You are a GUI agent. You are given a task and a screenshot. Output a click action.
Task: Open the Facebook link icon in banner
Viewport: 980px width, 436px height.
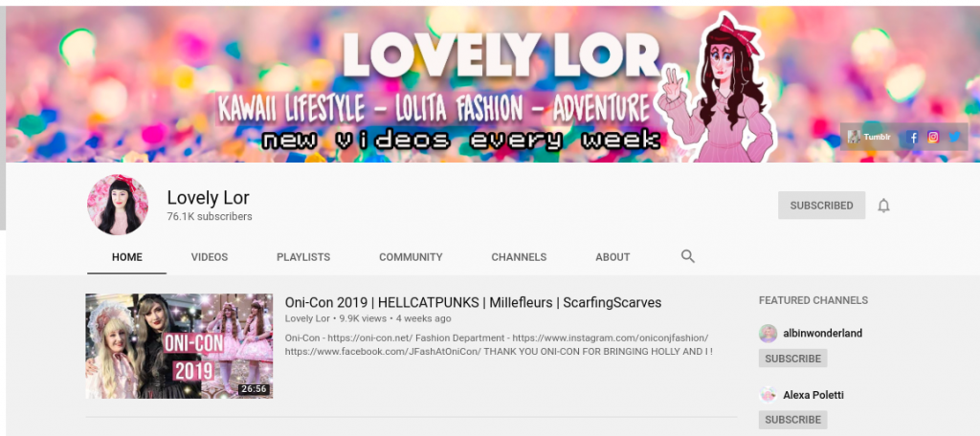[x=912, y=137]
